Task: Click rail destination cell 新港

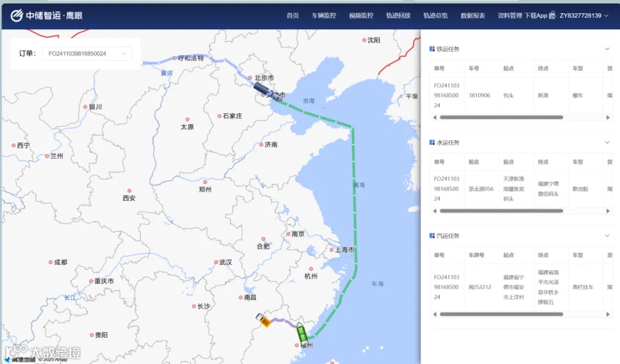Action: tap(543, 95)
